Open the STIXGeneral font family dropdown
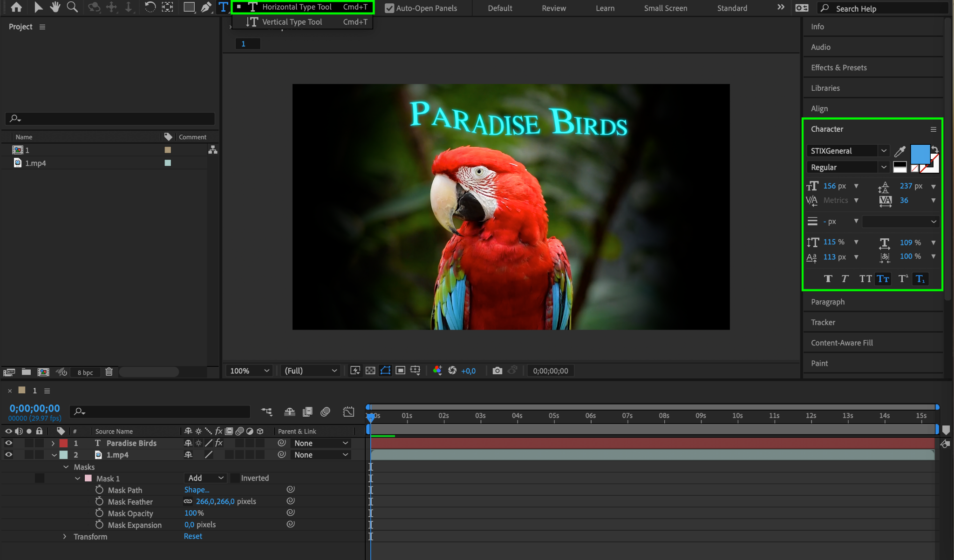The image size is (954, 560). (x=884, y=151)
